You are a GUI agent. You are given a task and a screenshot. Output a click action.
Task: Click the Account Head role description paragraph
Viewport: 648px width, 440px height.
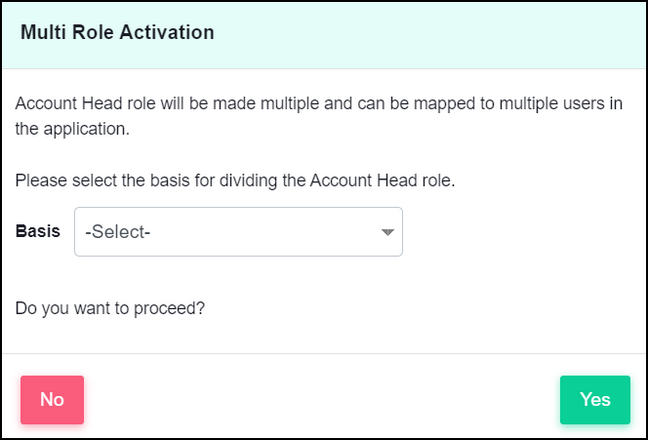tap(319, 116)
